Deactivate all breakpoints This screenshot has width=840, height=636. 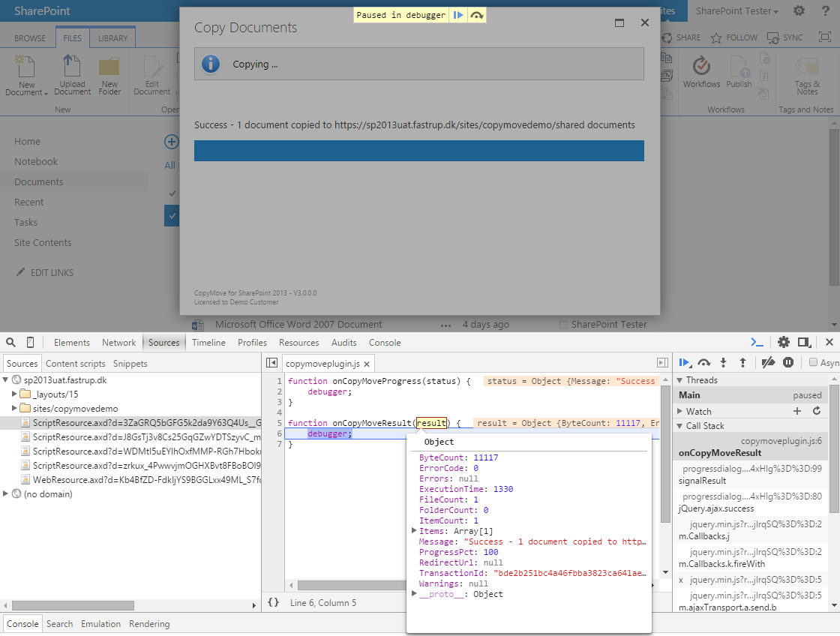(x=768, y=362)
